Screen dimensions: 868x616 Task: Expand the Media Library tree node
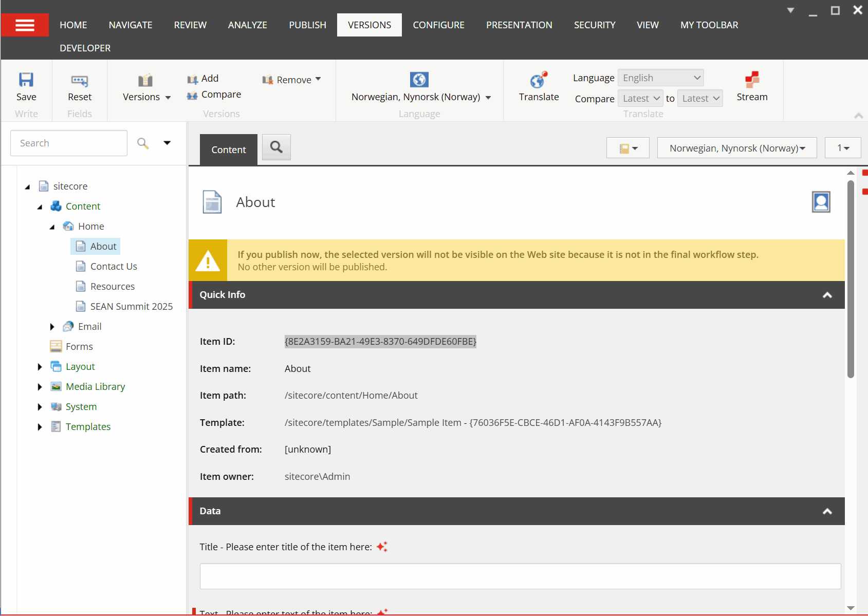pos(40,387)
